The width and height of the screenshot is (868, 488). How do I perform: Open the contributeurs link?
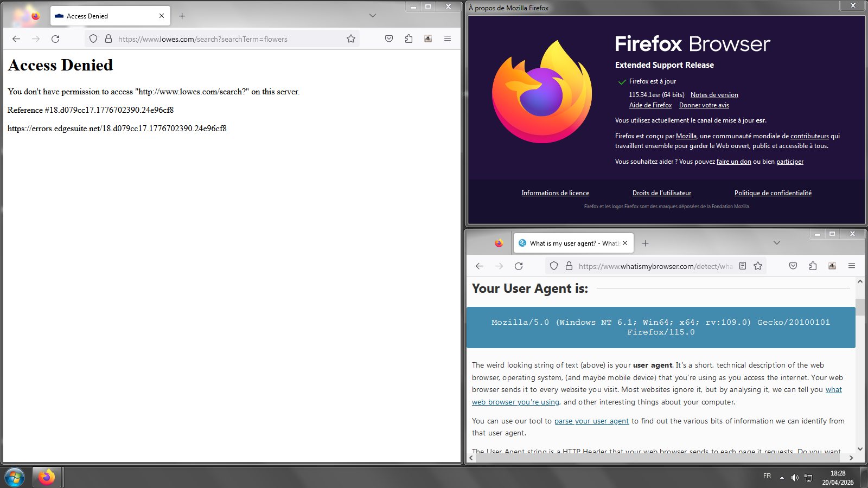pos(809,136)
